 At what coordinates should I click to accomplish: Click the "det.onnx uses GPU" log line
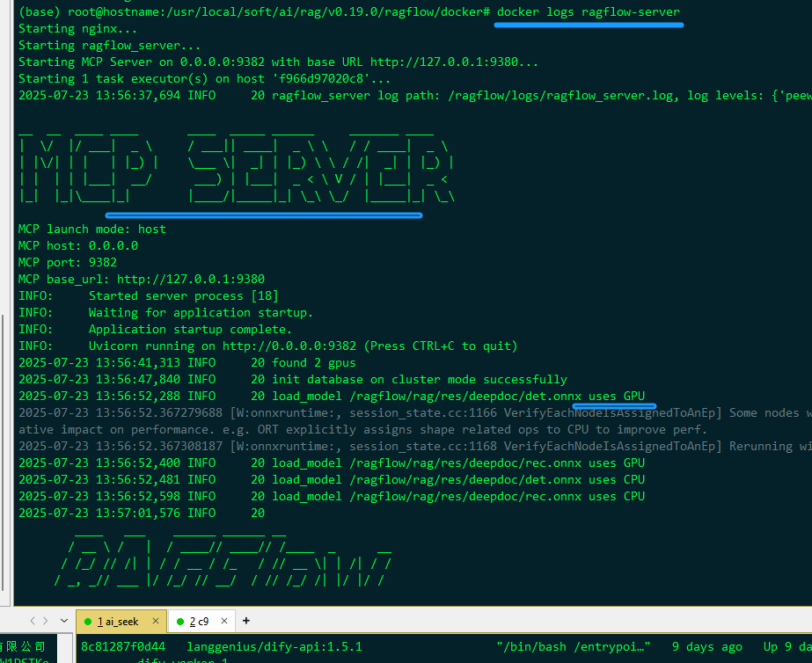[x=332, y=396]
